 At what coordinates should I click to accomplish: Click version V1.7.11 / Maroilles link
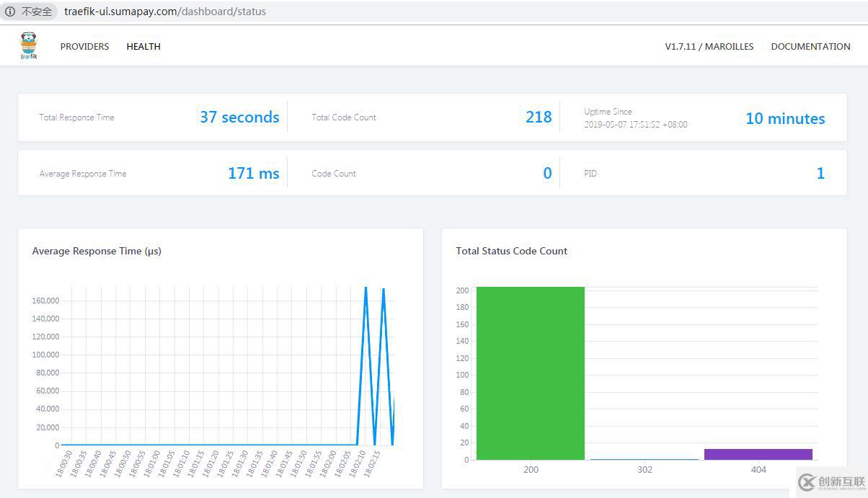tap(709, 46)
